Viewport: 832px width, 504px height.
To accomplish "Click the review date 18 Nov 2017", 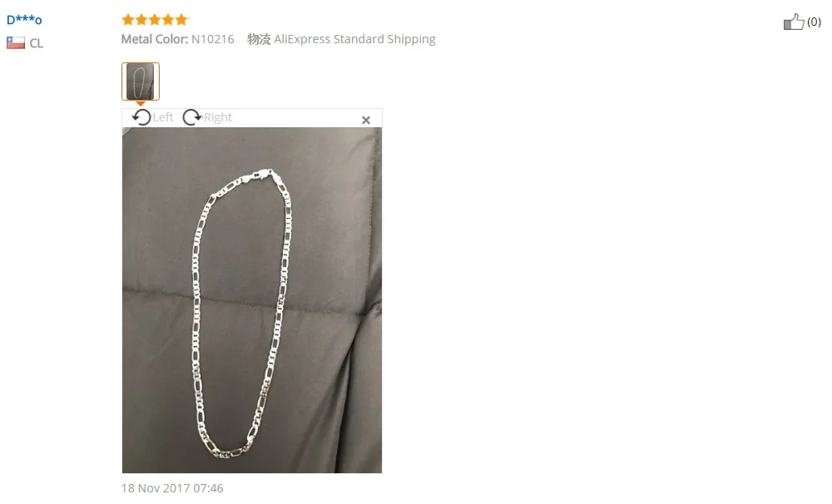I will coord(172,488).
